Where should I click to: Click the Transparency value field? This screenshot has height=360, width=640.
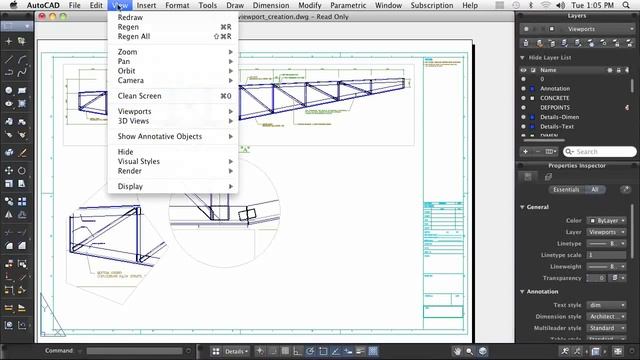click(x=596, y=278)
